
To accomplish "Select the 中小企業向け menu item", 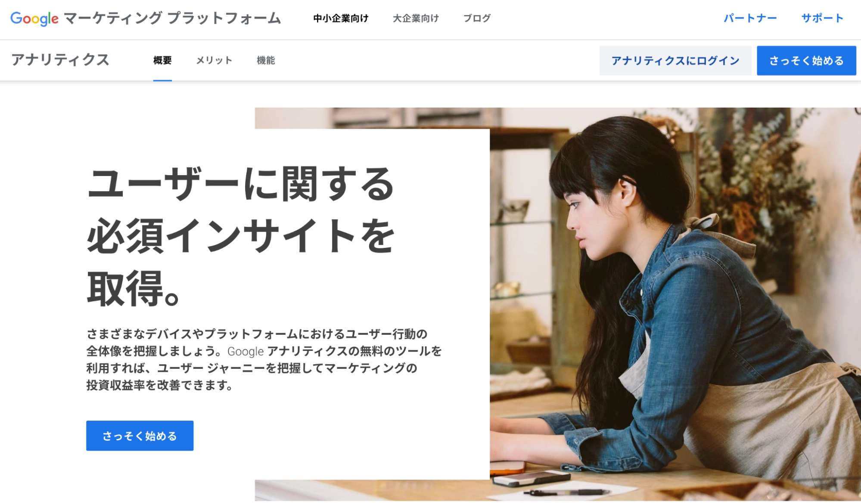I will 341,19.
